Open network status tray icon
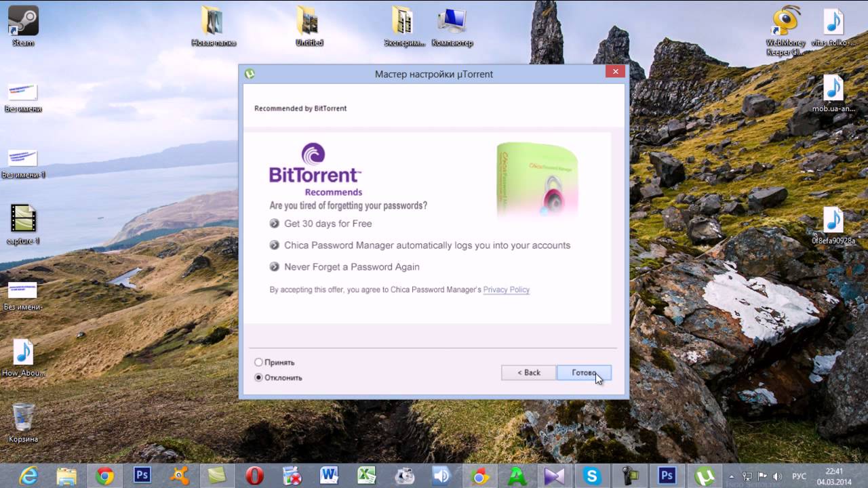The height and width of the screenshot is (488, 868). pyautogui.click(x=748, y=476)
